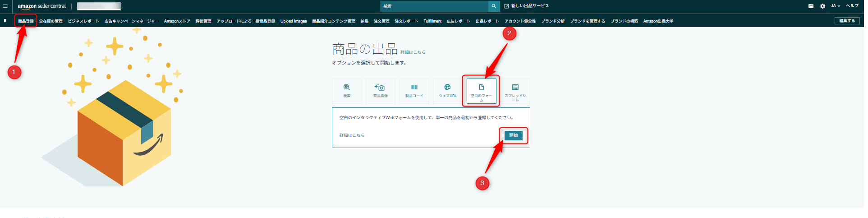
Task: Open the ビジネスレポート menu item
Action: tap(83, 21)
